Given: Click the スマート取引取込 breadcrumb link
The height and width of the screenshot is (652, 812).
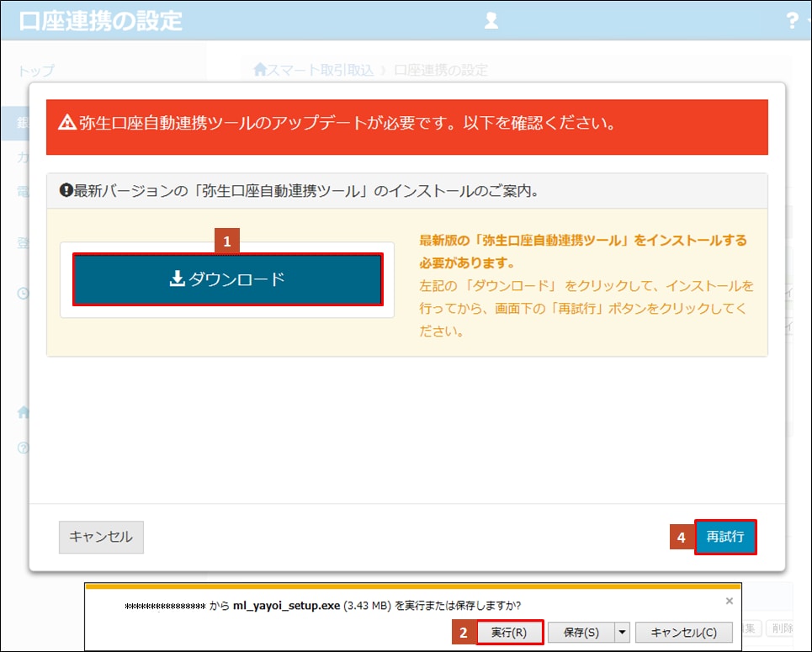Looking at the screenshot, I should 321,70.
